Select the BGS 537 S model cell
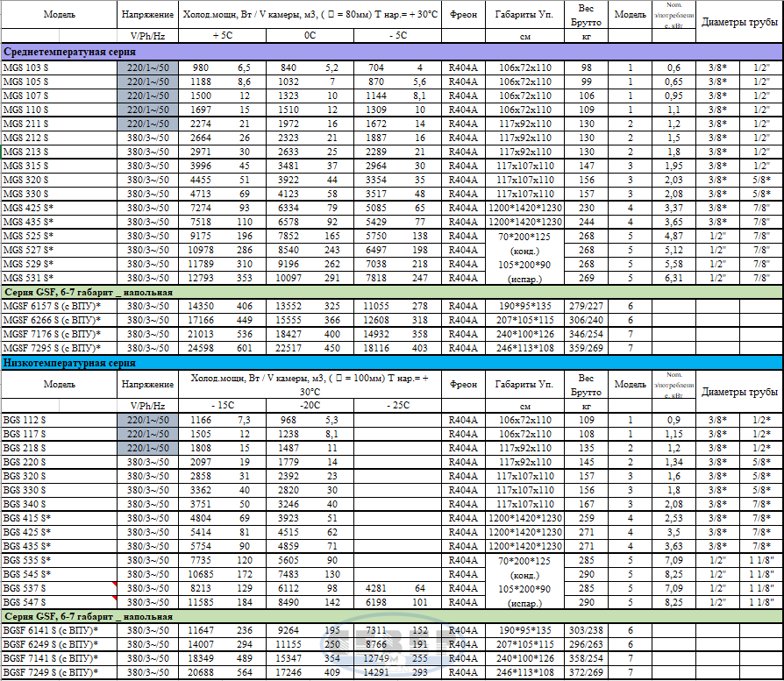Viewport: 784px width, 681px height. point(59,588)
